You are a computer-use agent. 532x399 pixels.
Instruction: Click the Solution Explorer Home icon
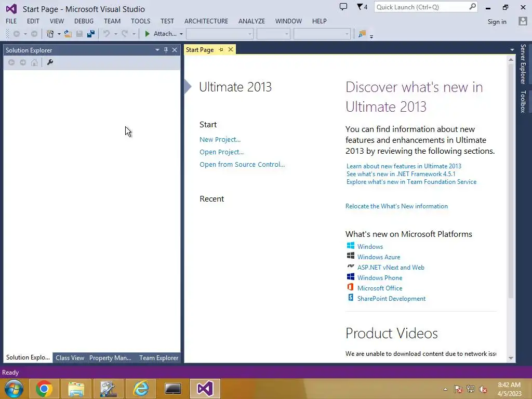coord(34,62)
